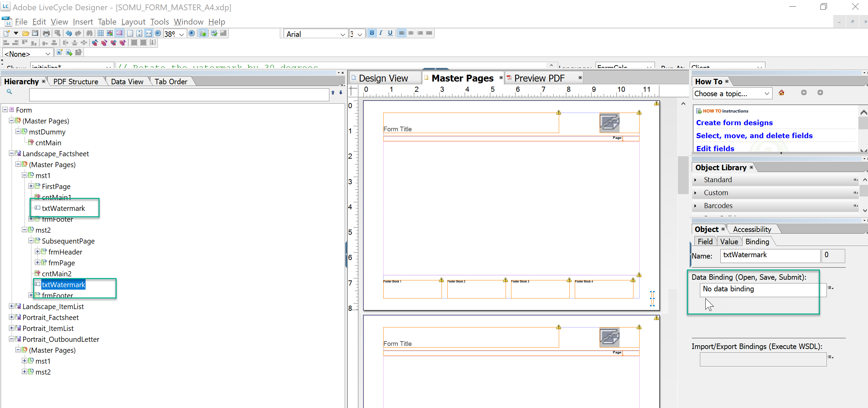Open Choose a topic dropdown
Viewport: 868px width, 408px height.
pyautogui.click(x=767, y=93)
